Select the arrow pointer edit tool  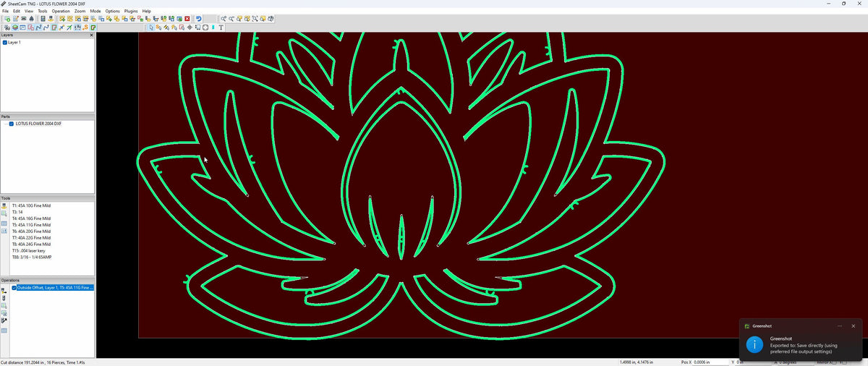[151, 27]
